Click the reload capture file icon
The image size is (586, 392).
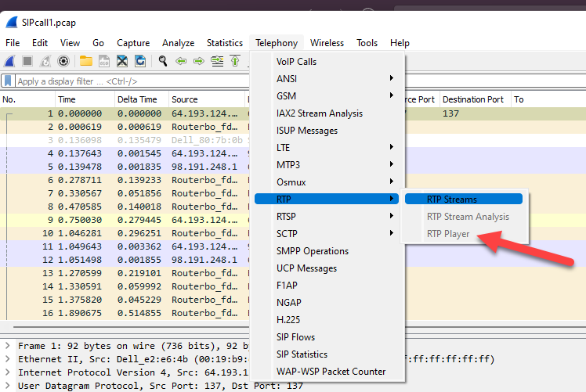[x=140, y=61]
